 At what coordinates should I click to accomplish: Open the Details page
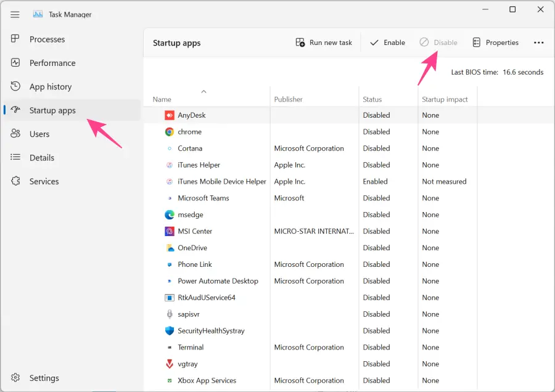(72, 157)
